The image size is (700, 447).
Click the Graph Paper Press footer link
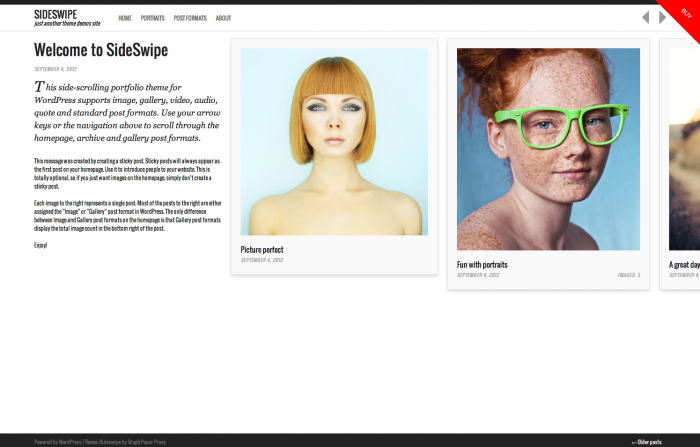pyautogui.click(x=147, y=442)
